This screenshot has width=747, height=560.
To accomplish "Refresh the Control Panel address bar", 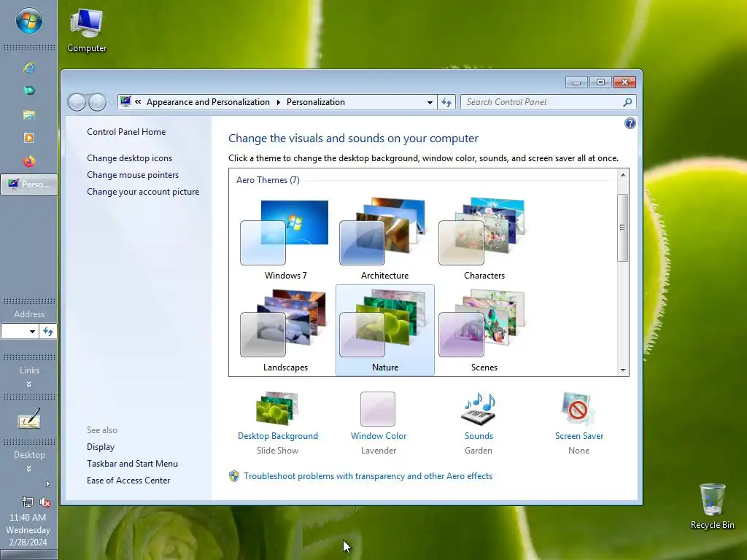I will tap(446, 102).
